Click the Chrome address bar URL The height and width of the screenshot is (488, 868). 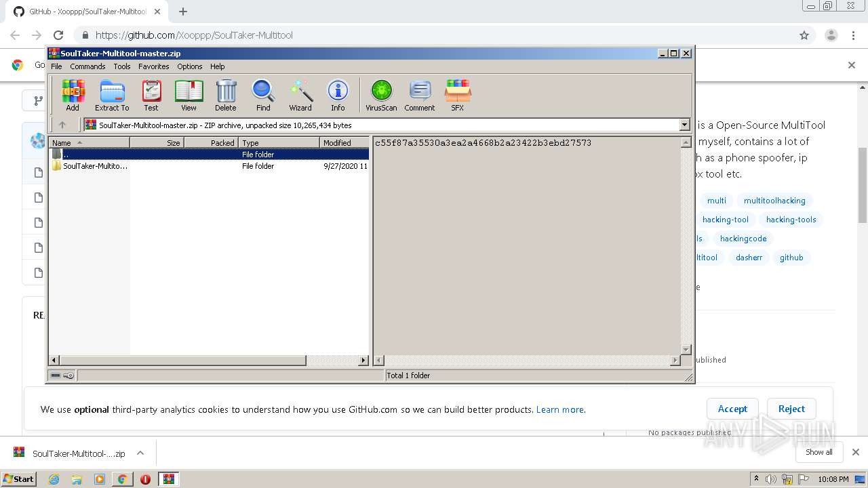coord(194,35)
